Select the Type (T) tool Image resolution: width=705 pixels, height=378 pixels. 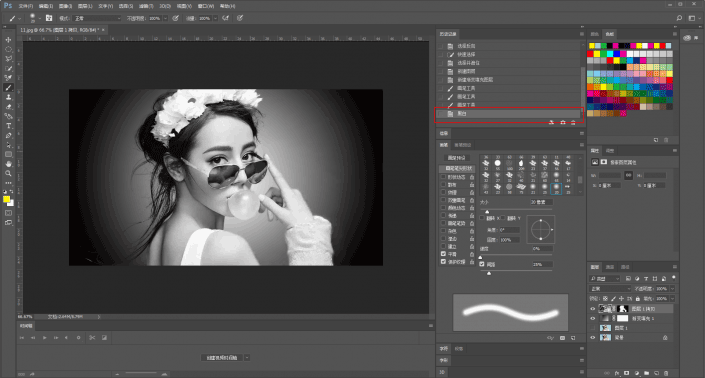pos(8,126)
